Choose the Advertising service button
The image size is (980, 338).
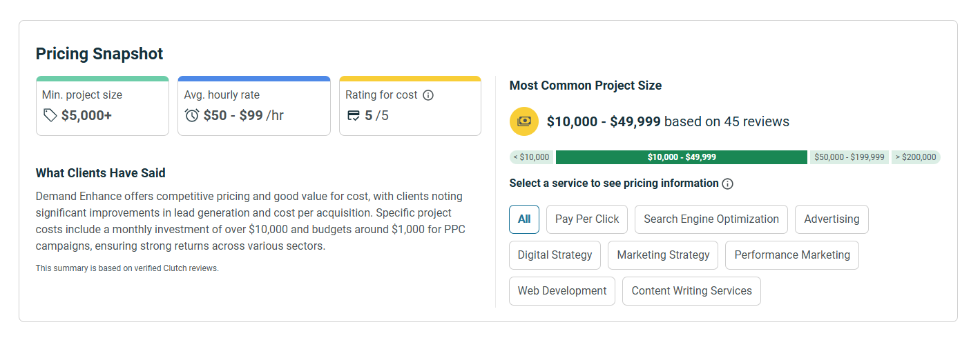832,219
